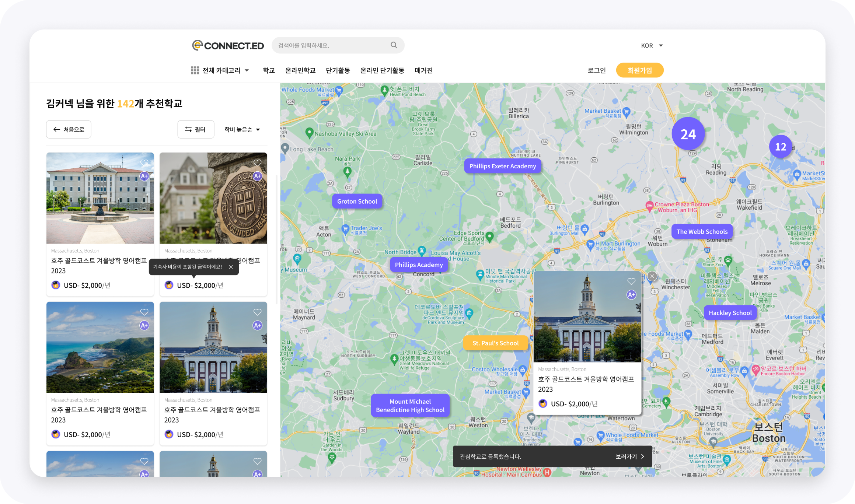Open the 온라인학교 menu item
855x504 pixels.
(300, 70)
